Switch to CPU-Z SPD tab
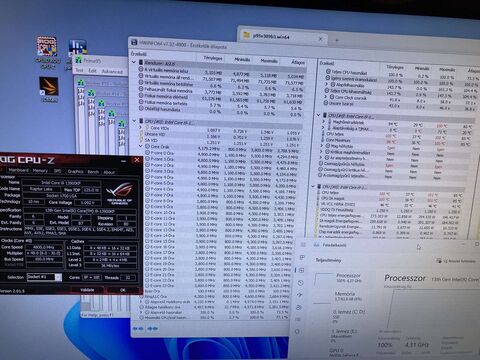The image size is (480, 360). 57,171
